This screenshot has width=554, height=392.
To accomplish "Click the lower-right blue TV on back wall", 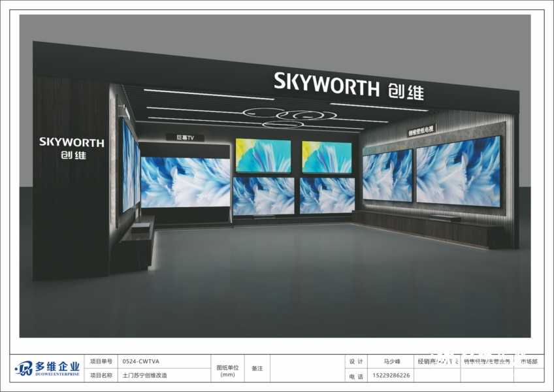I will click(327, 195).
